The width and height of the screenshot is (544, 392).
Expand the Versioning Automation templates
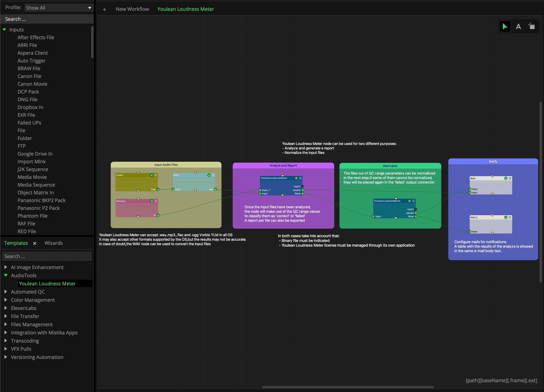[6, 357]
